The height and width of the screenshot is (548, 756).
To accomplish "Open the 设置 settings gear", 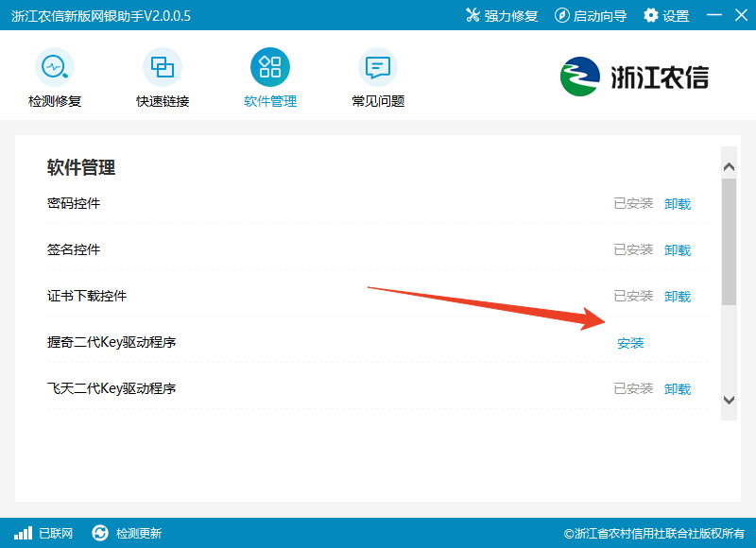I will 650,14.
